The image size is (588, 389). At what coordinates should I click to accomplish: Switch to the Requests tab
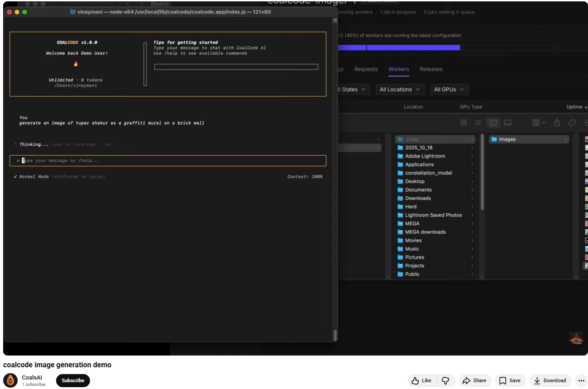click(366, 69)
